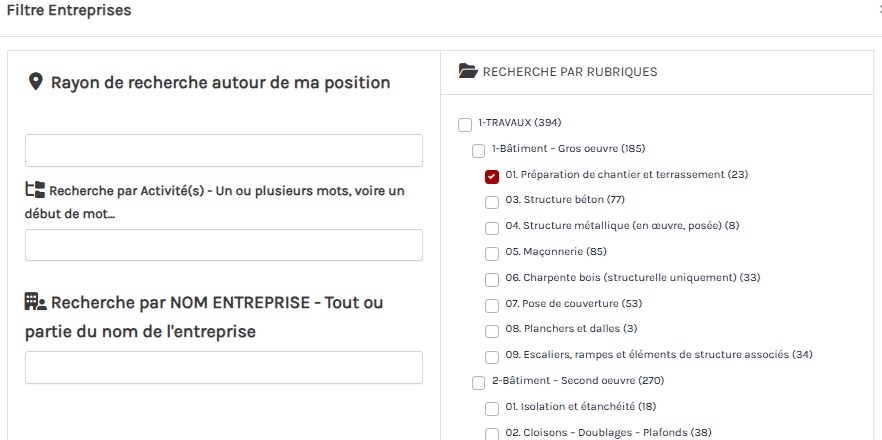
Task: Check 1-Bâtiment - Gros oeuvre group
Action: [478, 150]
